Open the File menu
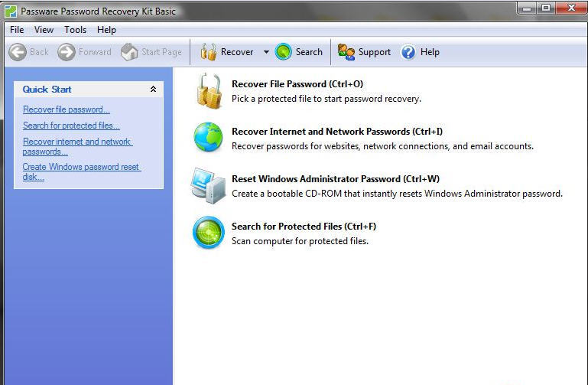Image resolution: width=588 pixels, height=385 pixels. (x=17, y=30)
